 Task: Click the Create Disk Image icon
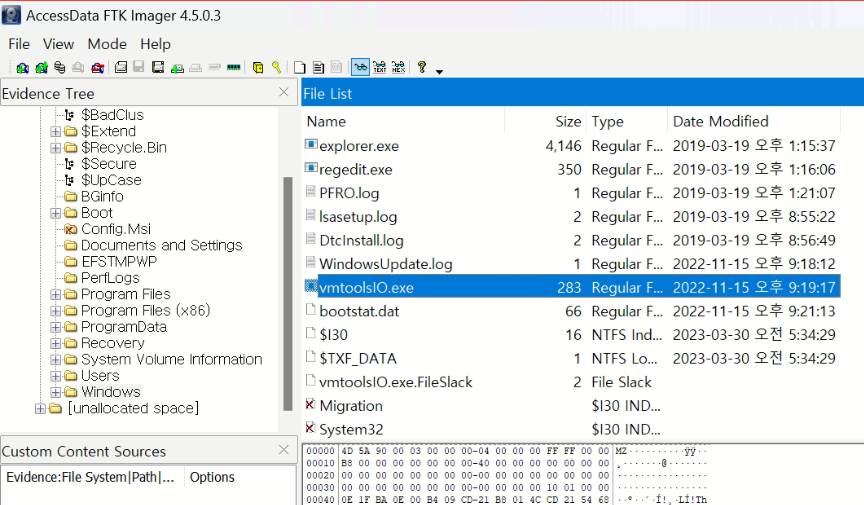pyautogui.click(x=121, y=67)
